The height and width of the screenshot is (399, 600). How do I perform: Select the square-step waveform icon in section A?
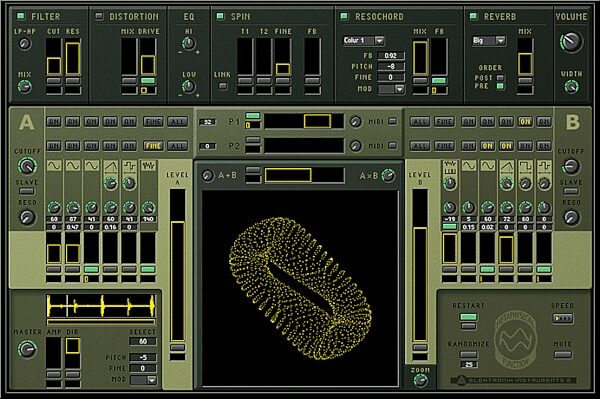point(129,165)
